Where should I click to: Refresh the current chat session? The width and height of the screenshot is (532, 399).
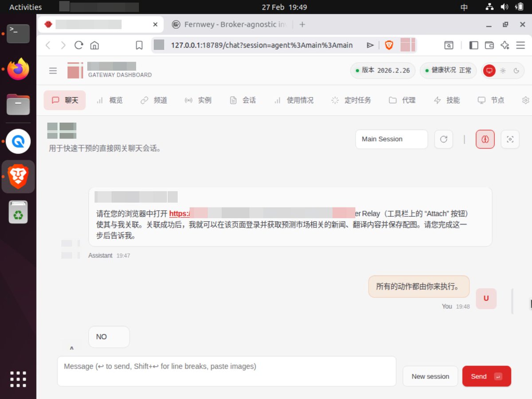pos(443,139)
